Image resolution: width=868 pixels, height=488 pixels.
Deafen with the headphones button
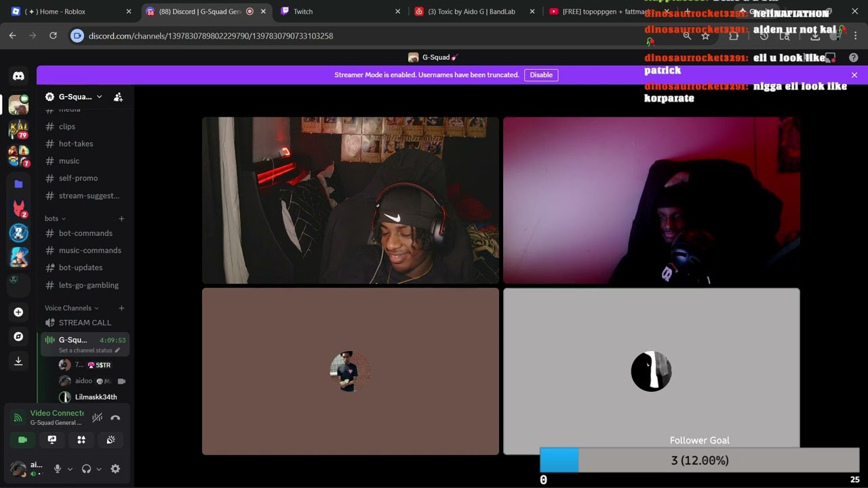point(86,468)
